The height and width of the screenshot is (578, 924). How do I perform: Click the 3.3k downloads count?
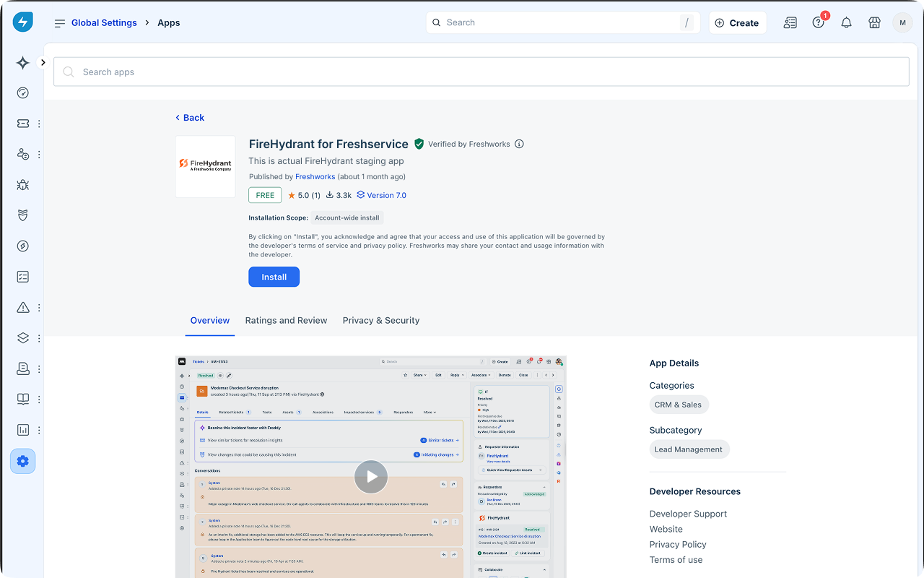pyautogui.click(x=339, y=195)
